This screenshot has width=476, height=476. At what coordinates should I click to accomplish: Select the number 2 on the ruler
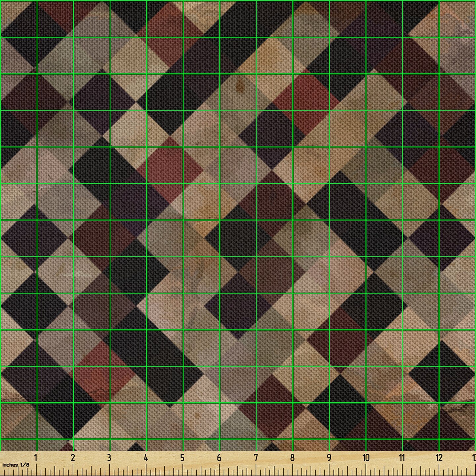point(73,458)
